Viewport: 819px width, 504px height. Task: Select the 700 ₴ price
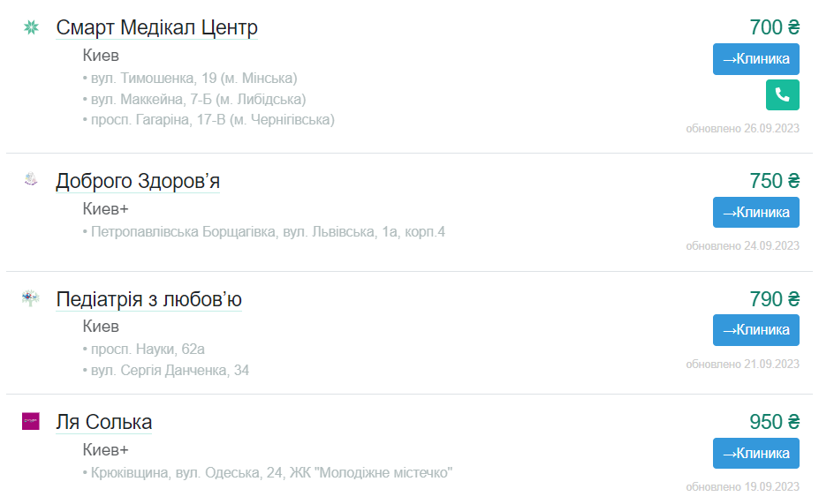(775, 27)
